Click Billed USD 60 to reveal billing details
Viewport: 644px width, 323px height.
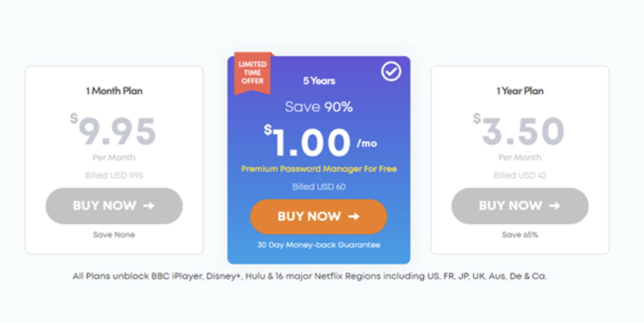(x=318, y=187)
